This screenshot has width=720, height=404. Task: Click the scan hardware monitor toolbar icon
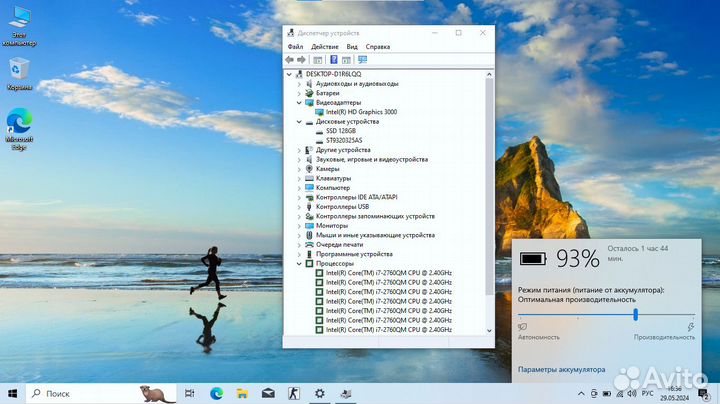(x=362, y=59)
